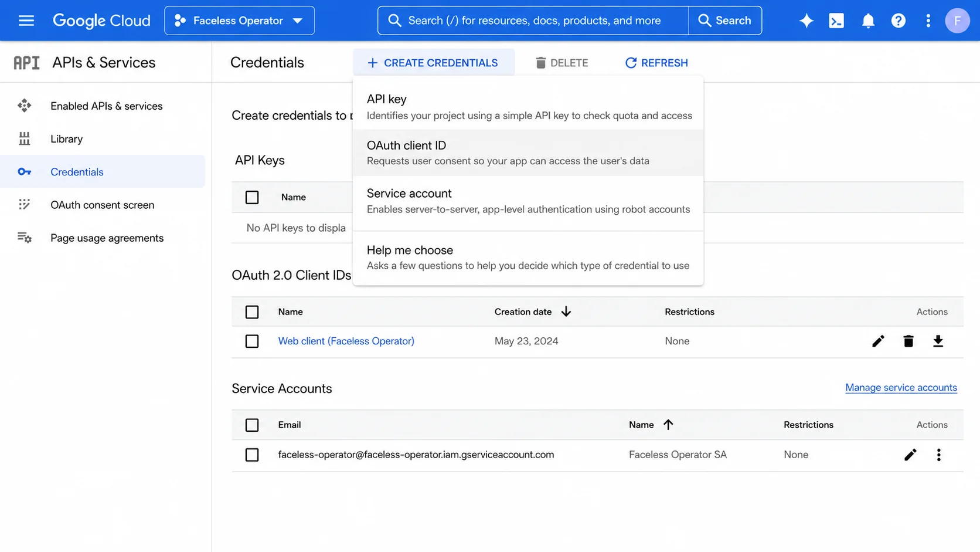Open the Gemini AI sparkle icon
This screenshot has height=552, width=980.
point(806,21)
